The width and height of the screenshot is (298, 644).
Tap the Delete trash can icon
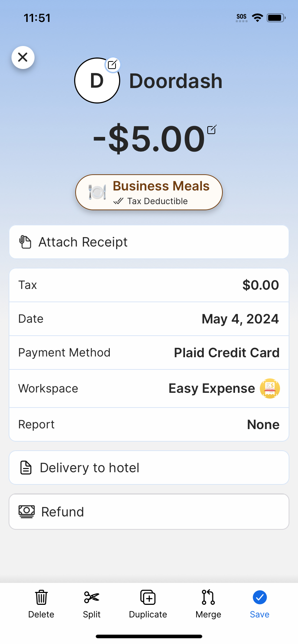(41, 597)
